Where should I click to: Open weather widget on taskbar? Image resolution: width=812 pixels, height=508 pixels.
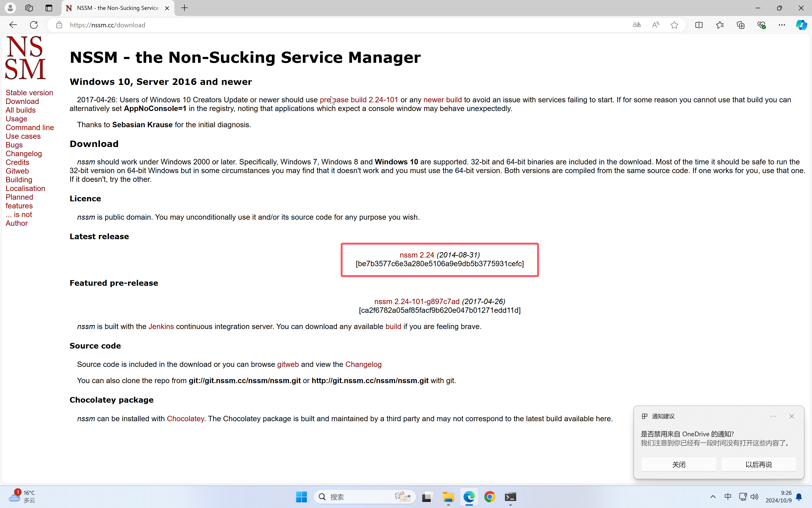(x=22, y=496)
